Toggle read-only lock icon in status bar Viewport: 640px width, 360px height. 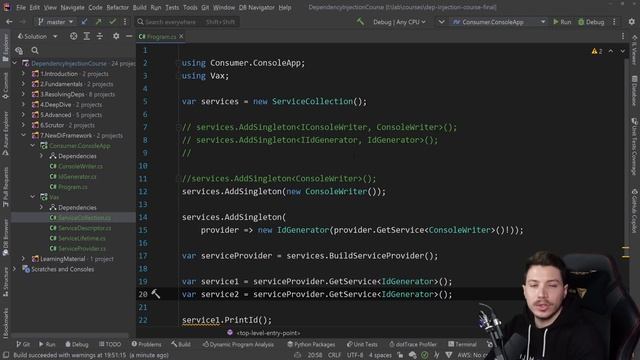coord(400,355)
